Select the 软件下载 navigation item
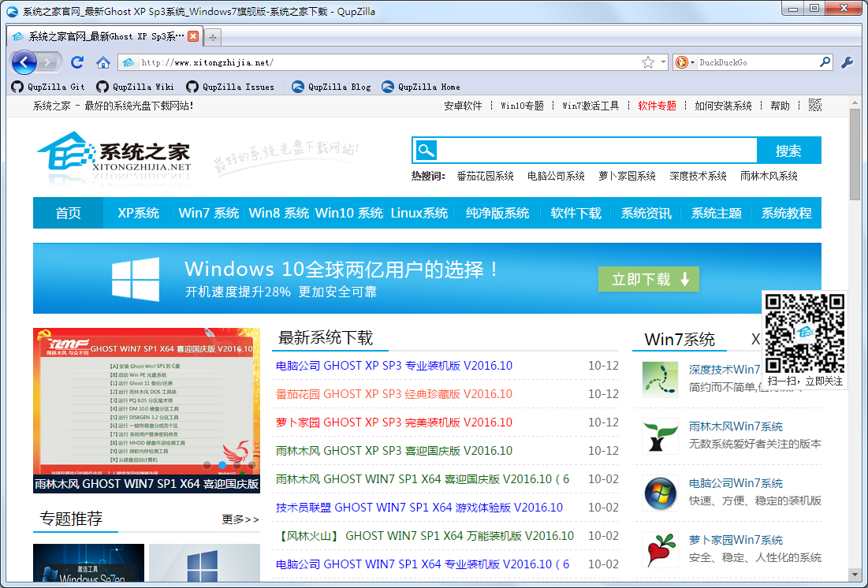This screenshot has height=588, width=868. (576, 213)
